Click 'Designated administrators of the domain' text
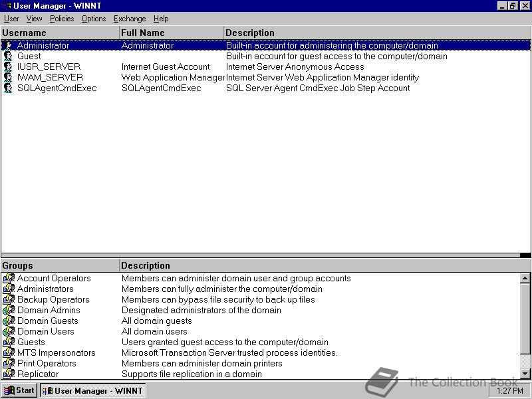 [x=201, y=310]
